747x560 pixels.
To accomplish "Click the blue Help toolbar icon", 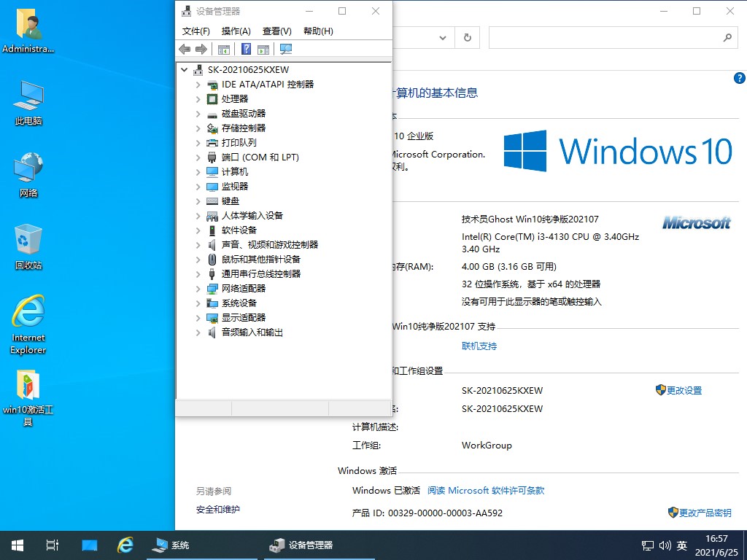I will (246, 49).
